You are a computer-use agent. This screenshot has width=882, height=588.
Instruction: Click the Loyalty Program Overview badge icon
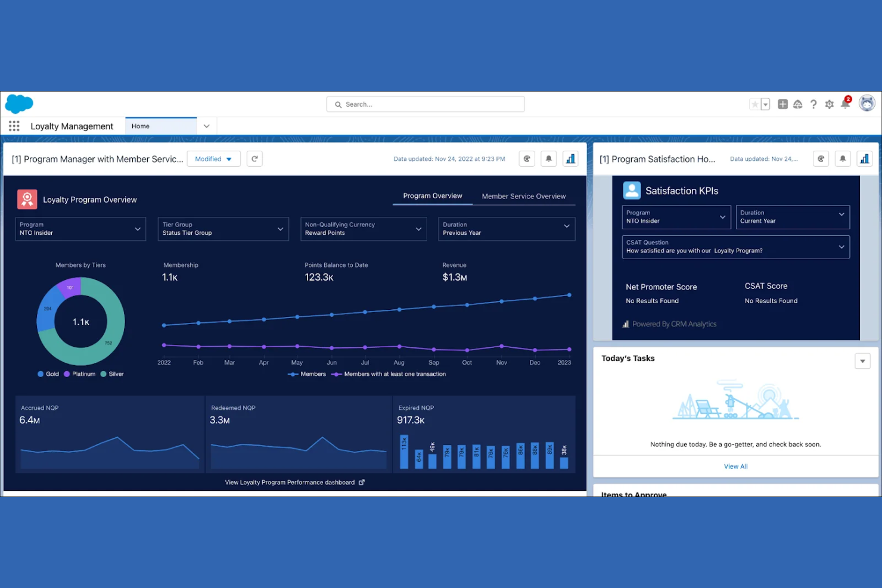(x=27, y=200)
